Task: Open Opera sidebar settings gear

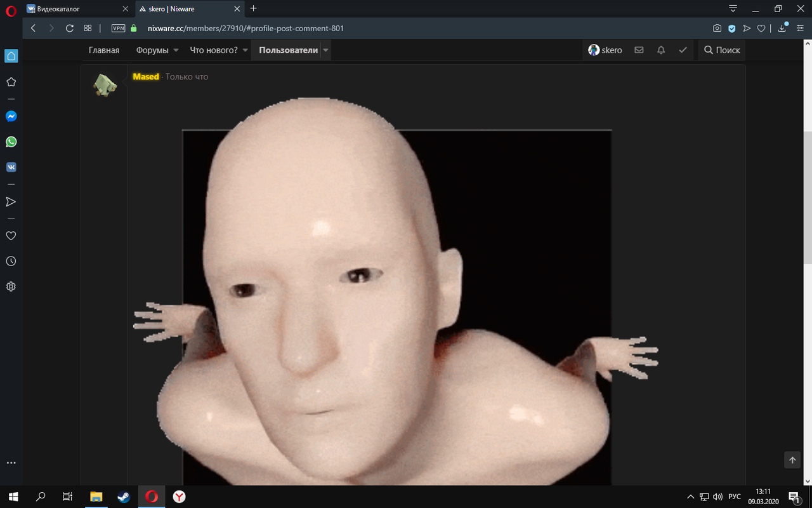Action: coord(11,286)
